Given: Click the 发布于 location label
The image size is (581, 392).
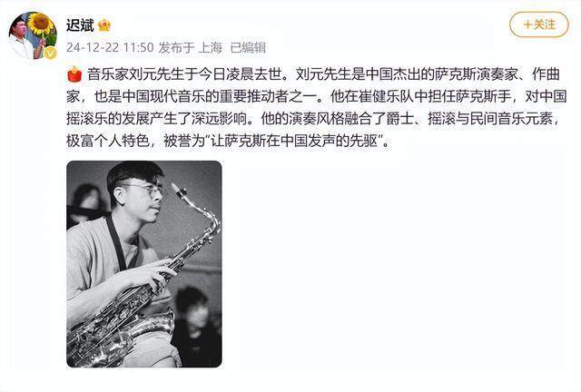Looking at the screenshot, I should pos(176,47).
